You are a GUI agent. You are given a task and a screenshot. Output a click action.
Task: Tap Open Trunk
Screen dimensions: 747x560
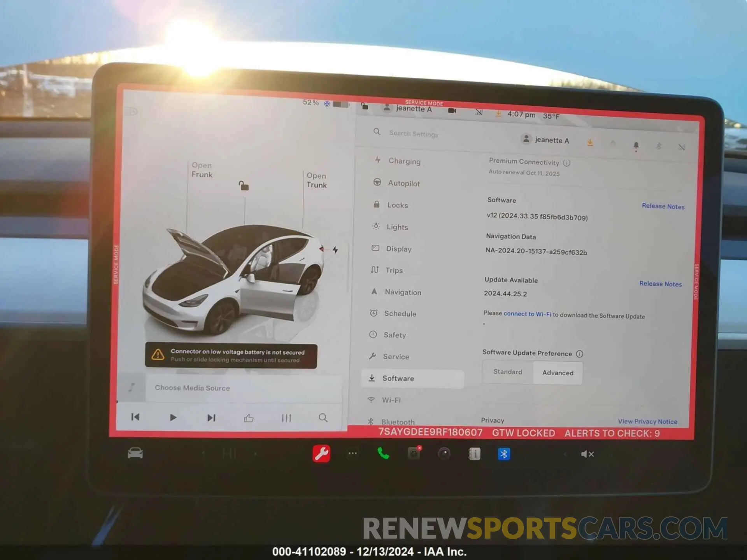[x=316, y=180]
